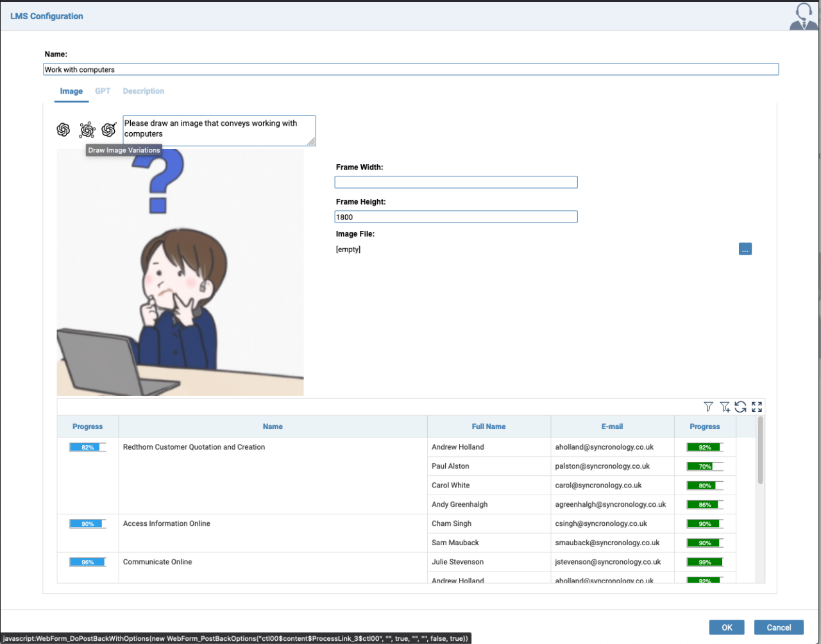The image size is (821, 644).
Task: Click the image prompt text area
Action: pos(219,130)
